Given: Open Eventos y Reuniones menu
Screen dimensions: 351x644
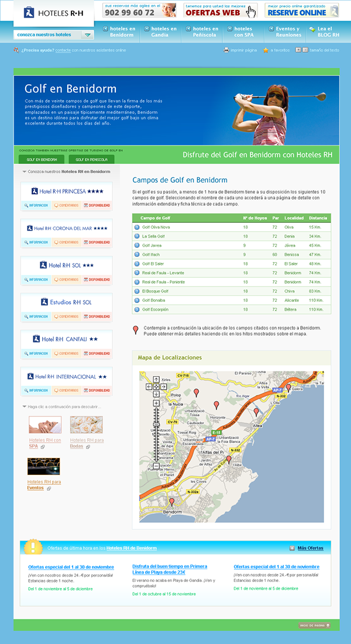Looking at the screenshot, I should (x=285, y=32).
